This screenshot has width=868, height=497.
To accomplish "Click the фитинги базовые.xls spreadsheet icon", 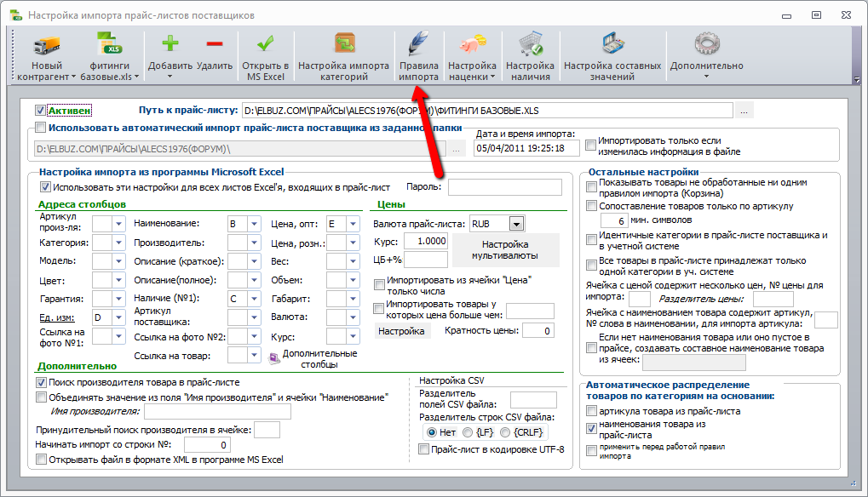I will 109,43.
